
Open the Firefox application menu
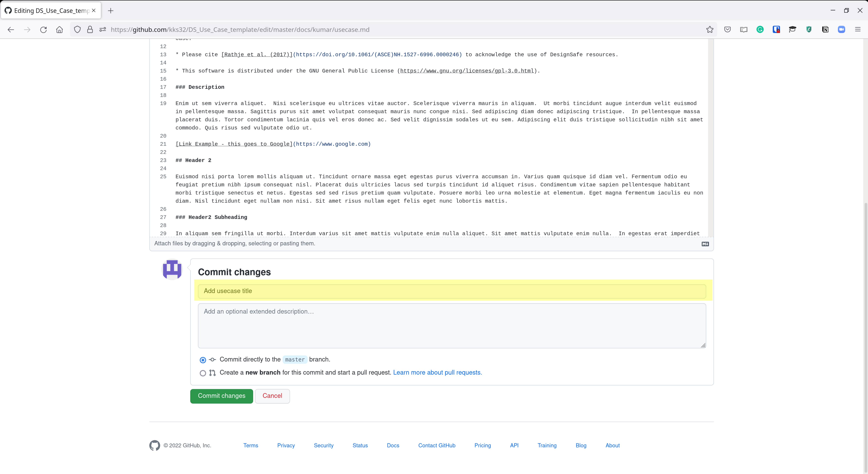[857, 30]
